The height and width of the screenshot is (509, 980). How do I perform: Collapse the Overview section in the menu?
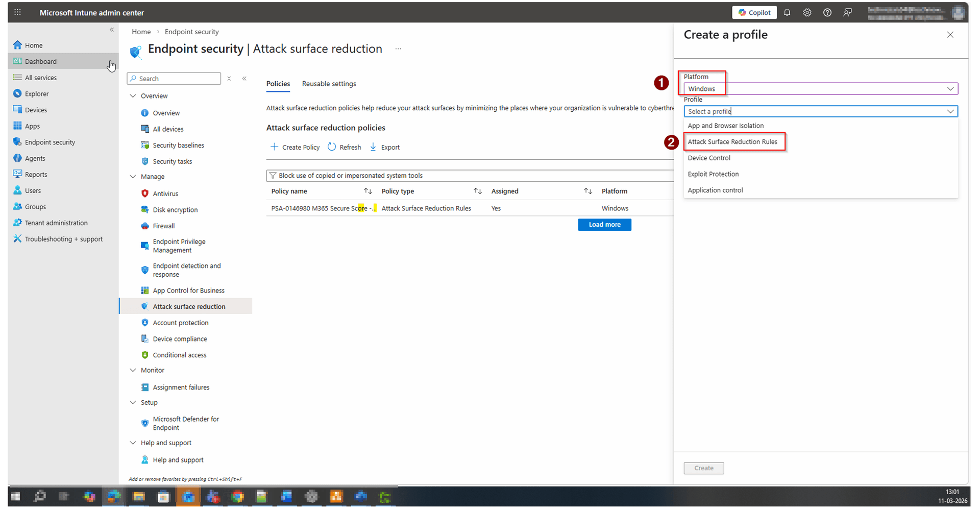tap(133, 96)
